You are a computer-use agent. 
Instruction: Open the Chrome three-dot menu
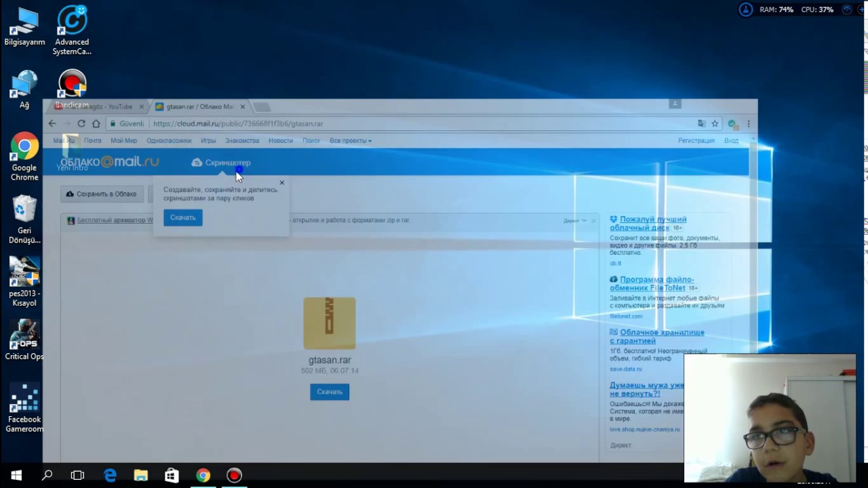point(749,123)
